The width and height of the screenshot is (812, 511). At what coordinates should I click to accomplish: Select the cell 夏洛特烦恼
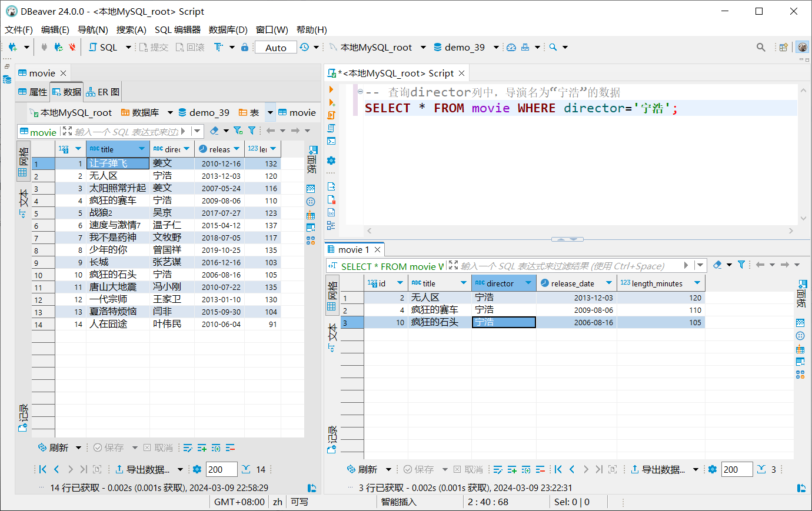(118, 312)
